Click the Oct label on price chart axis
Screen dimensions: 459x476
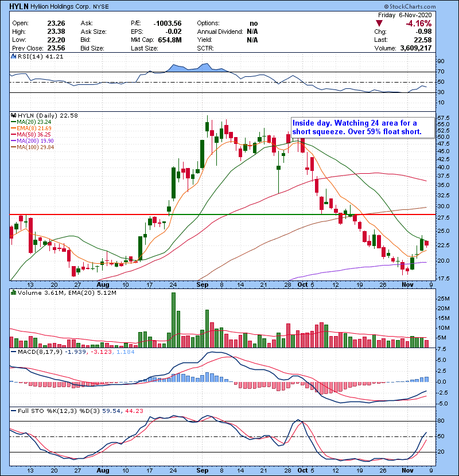(302, 285)
